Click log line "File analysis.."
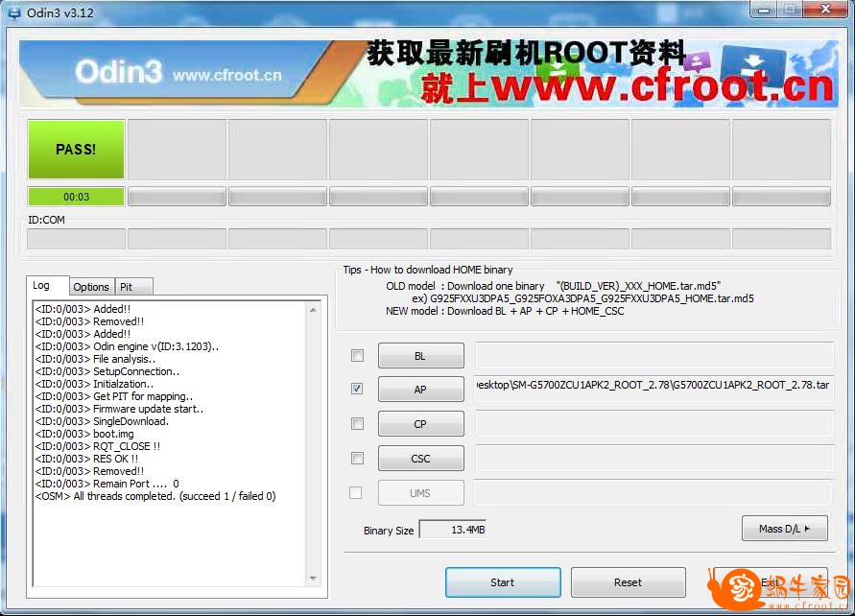Image resolution: width=855 pixels, height=616 pixels. point(95,359)
